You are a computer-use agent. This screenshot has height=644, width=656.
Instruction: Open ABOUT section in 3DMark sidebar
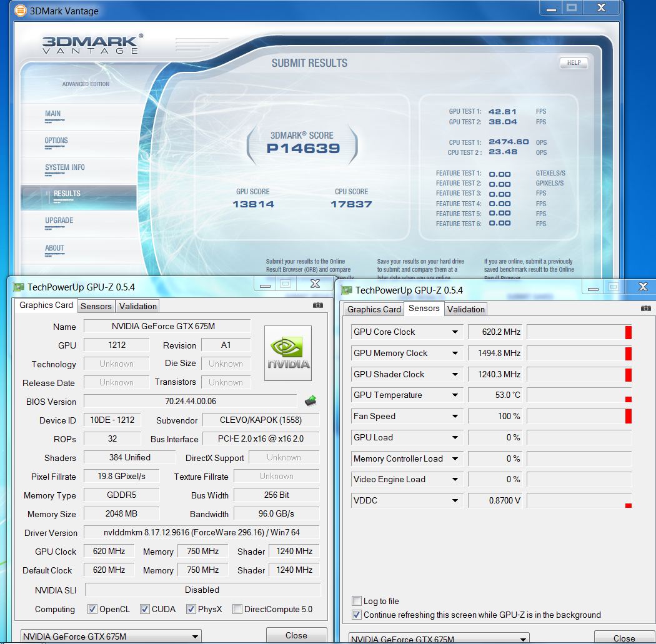[54, 248]
